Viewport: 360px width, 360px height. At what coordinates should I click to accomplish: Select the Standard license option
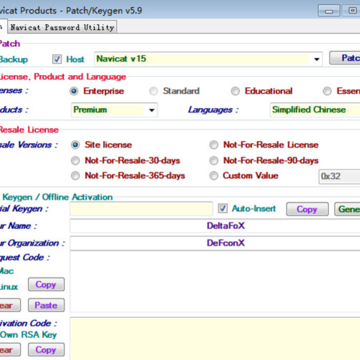(154, 91)
